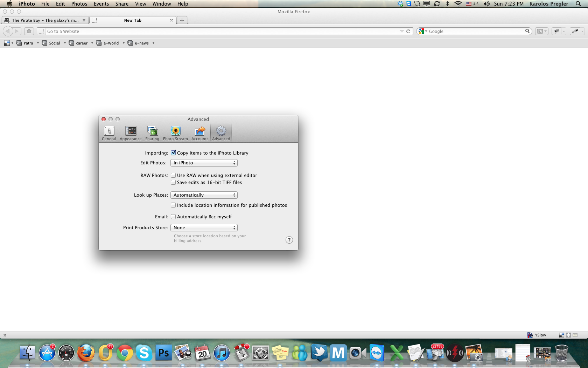Screen dimensions: 588x368
Task: Open the Look up Places dropdown
Action: point(204,195)
